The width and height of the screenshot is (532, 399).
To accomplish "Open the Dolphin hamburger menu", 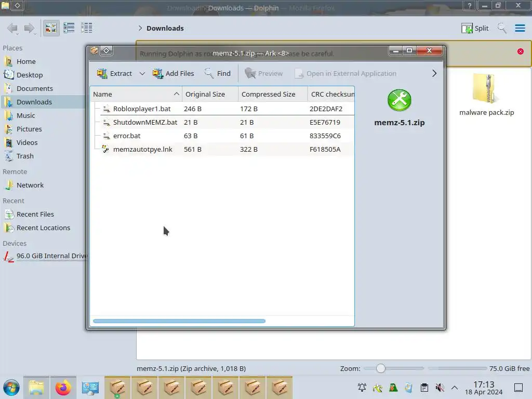I will pyautogui.click(x=520, y=28).
